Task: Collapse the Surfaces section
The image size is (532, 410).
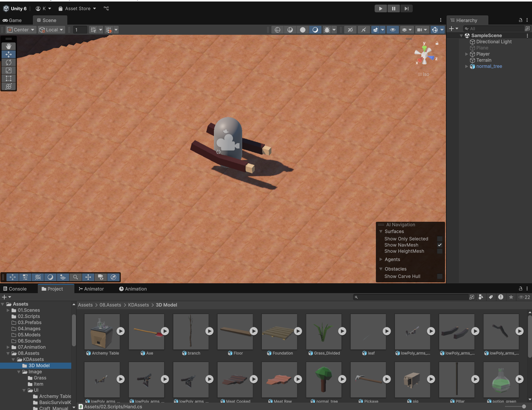Action: coord(381,231)
